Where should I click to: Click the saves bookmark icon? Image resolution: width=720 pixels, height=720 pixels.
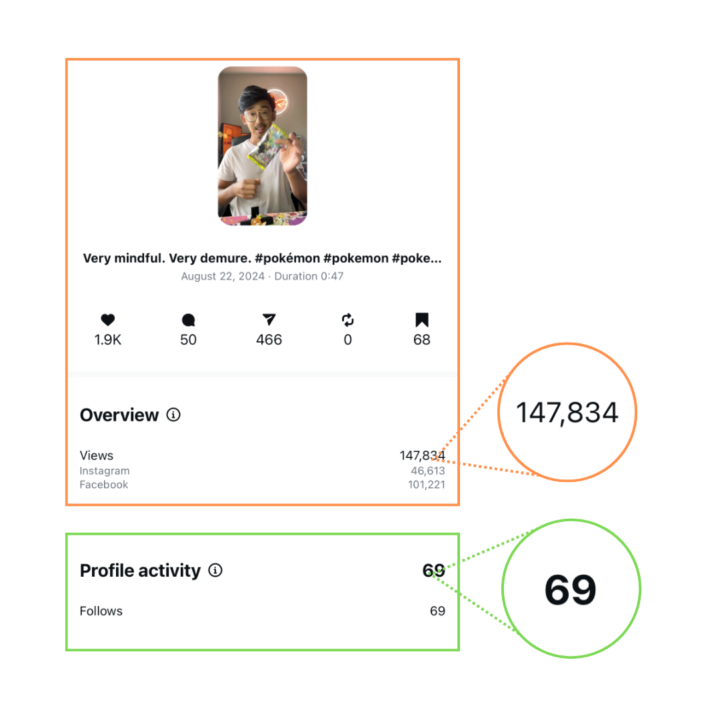coord(422,320)
